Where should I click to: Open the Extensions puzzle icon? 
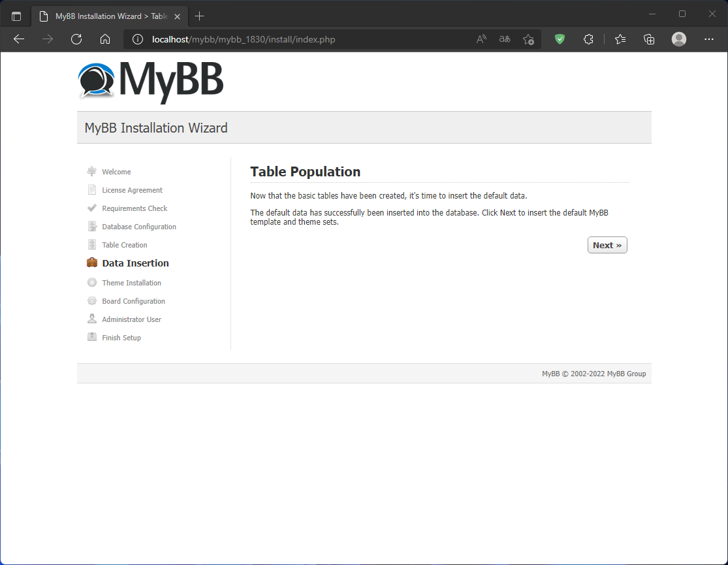click(x=588, y=39)
